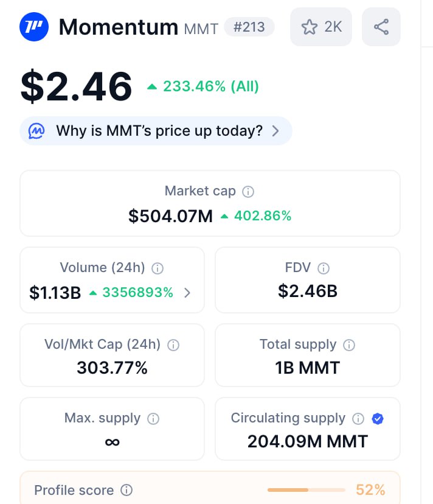Expand Volume (24h) details chevron
Viewport: 433px width, 504px height.
click(187, 293)
